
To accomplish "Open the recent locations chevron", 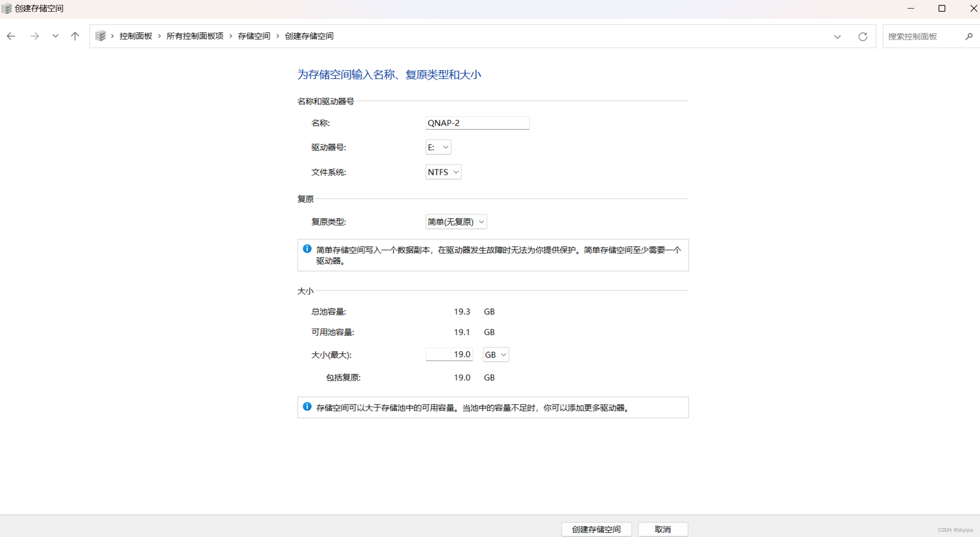I will pos(55,36).
